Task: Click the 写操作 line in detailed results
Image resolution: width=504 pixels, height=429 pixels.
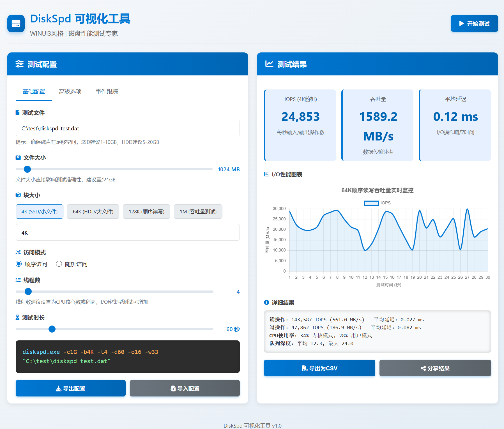Action: click(x=345, y=327)
